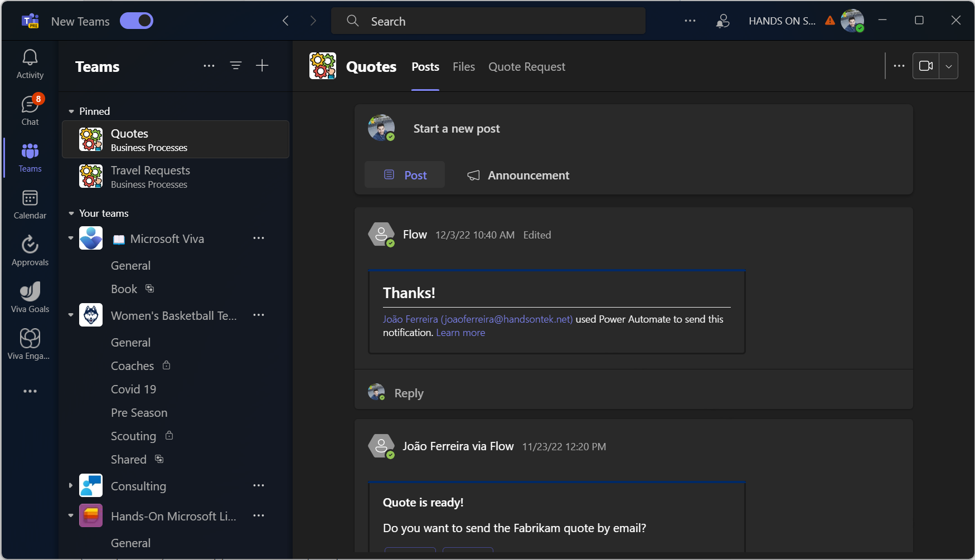The image size is (975, 560).
Task: Open Chat with 8 unread notifications
Action: click(30, 109)
